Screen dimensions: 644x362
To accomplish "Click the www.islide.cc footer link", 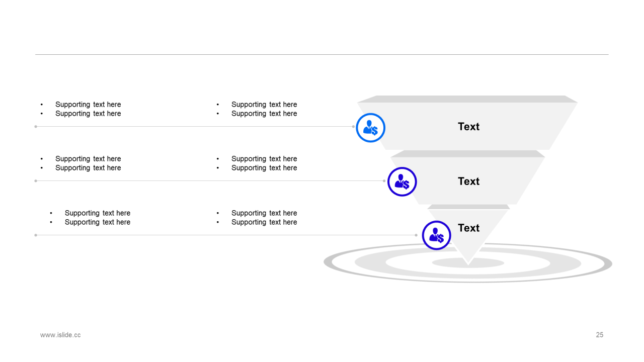I will pyautogui.click(x=60, y=335).
